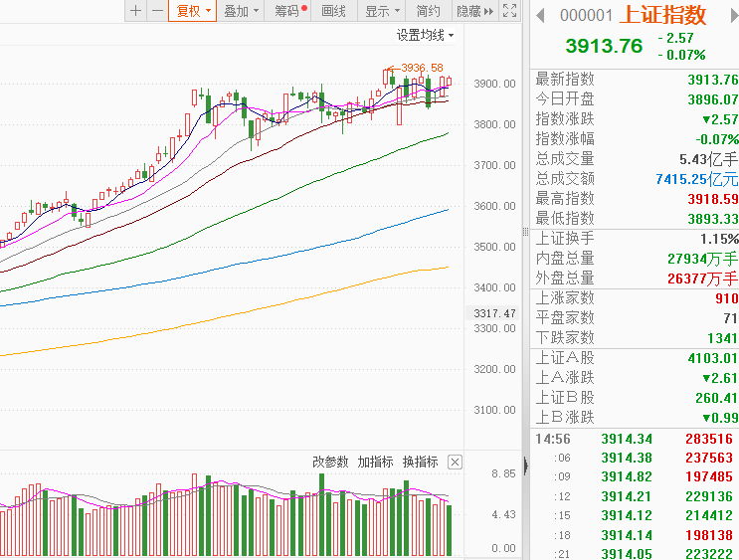Viewport: 739px width, 560px height.
Task: Select 最低指数 3893.33 value
Action: 712,219
